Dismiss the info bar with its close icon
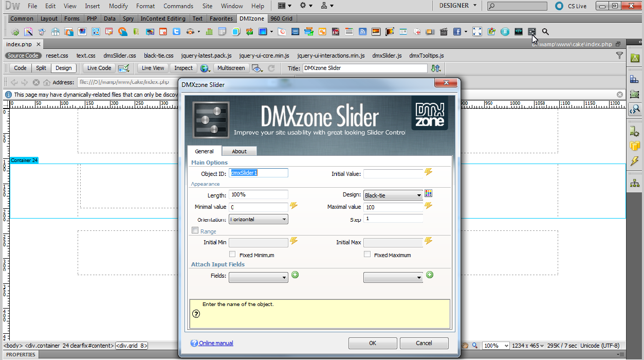The width and height of the screenshot is (644, 360). (620, 95)
